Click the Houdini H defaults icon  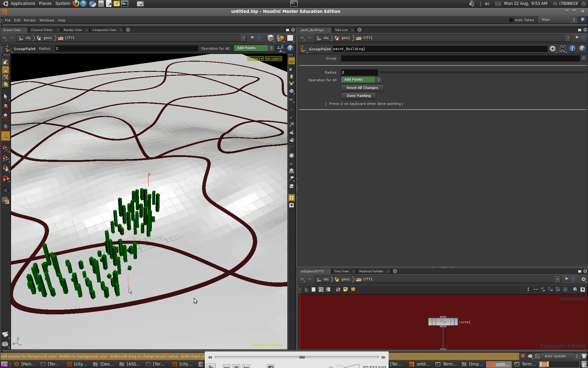pos(563,49)
